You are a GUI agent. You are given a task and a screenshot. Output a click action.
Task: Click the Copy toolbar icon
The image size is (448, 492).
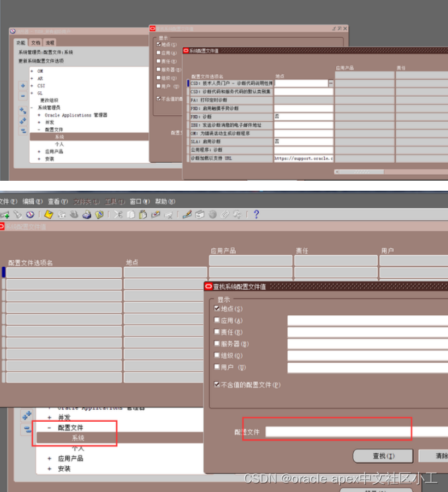click(x=130, y=215)
